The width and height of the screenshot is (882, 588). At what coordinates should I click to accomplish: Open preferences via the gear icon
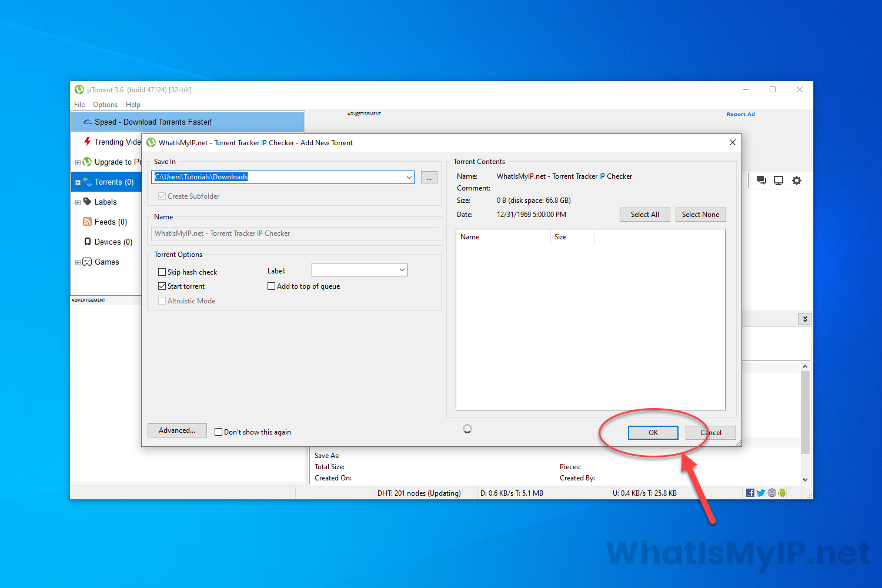point(797,181)
